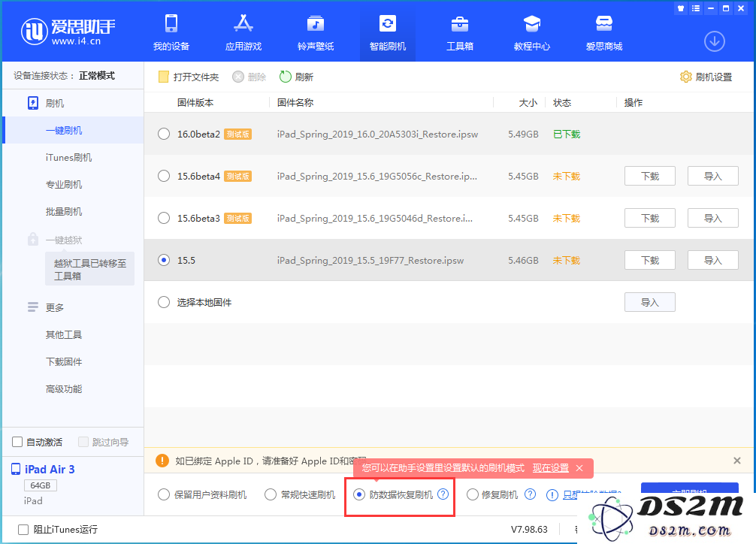Viewport: 756px width, 544px height.
Task: Download the 15.6beta4 firmware
Action: (650, 176)
